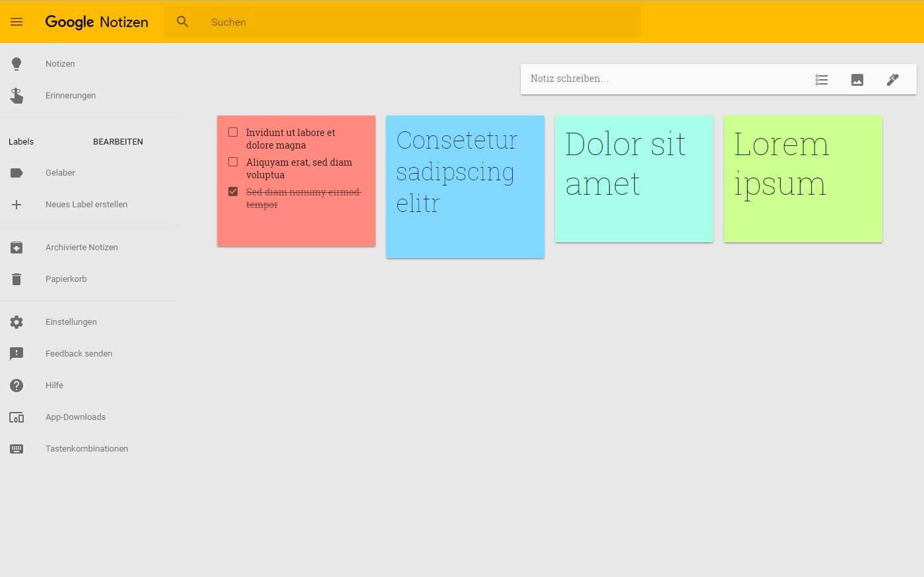Open App-Downloads
This screenshot has width=924, height=577.
click(75, 417)
